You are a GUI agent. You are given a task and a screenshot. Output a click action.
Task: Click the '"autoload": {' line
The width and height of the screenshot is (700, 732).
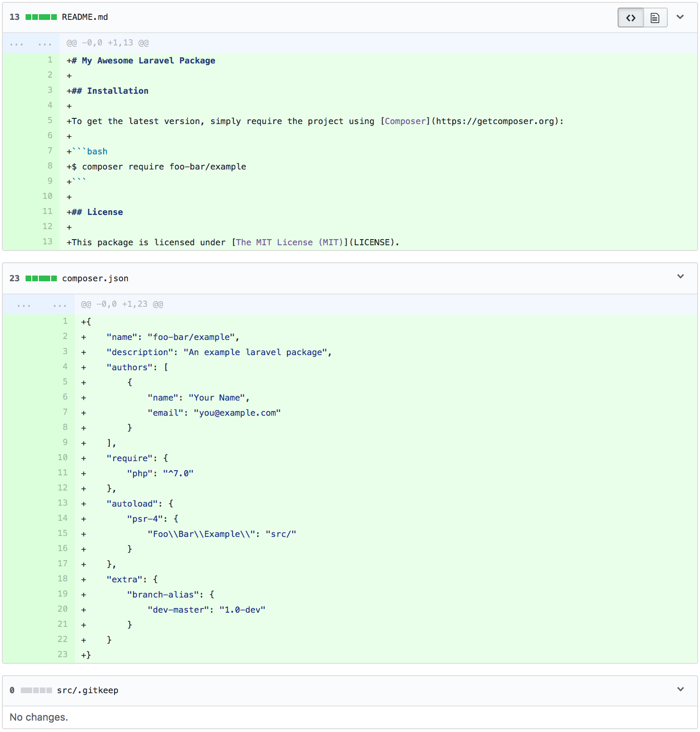pos(140,504)
